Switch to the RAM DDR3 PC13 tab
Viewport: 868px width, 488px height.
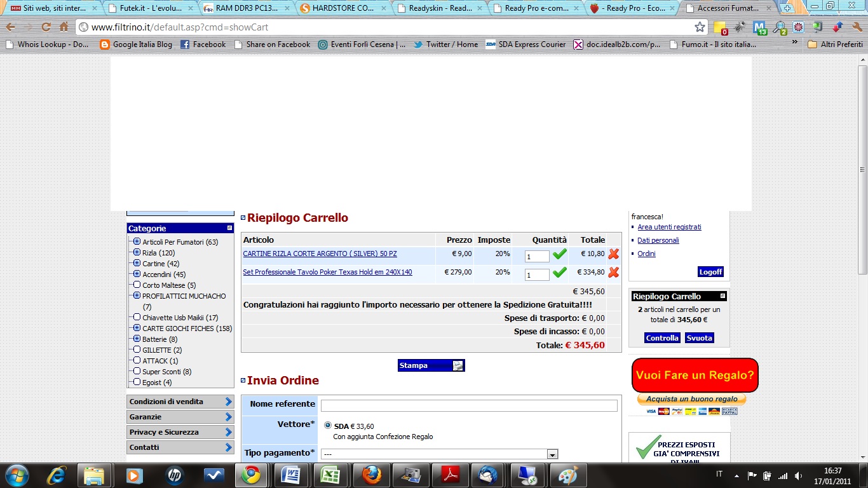coord(247,8)
